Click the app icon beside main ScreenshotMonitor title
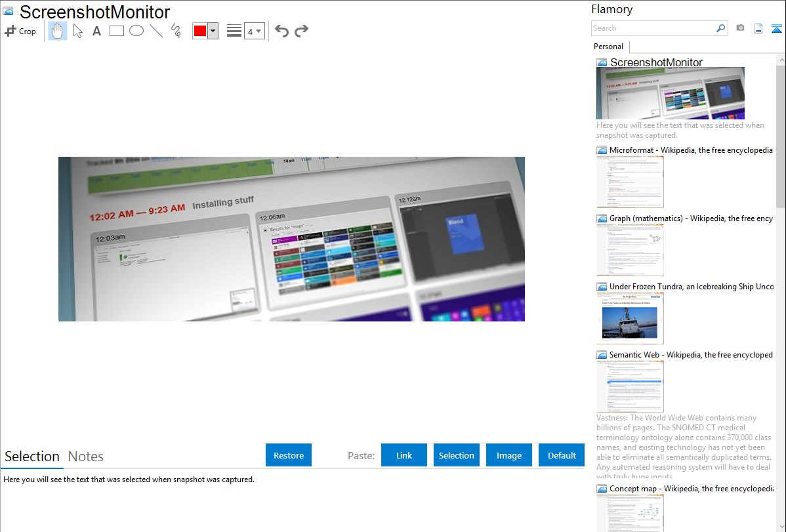Image resolution: width=786 pixels, height=532 pixels. coord(8,11)
